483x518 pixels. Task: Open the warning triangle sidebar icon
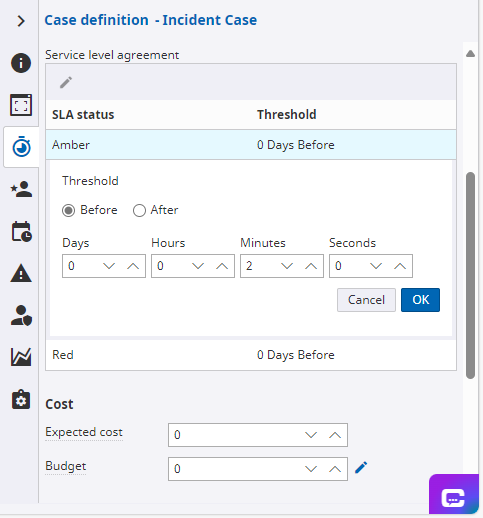click(x=21, y=273)
